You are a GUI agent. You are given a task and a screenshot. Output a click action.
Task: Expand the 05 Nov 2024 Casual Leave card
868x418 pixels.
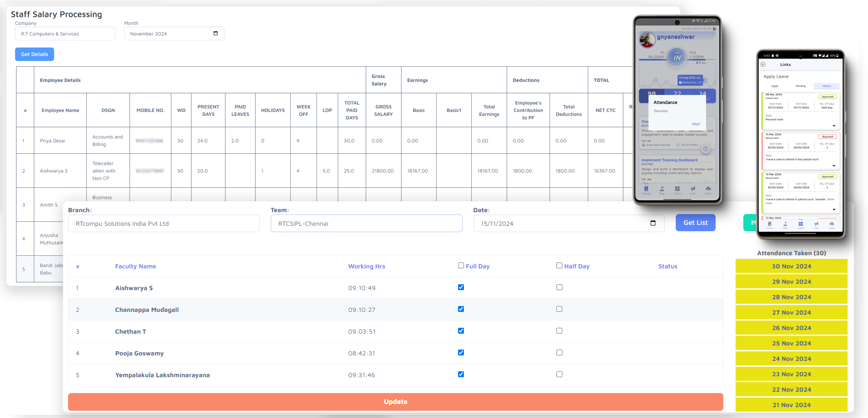pos(834,126)
